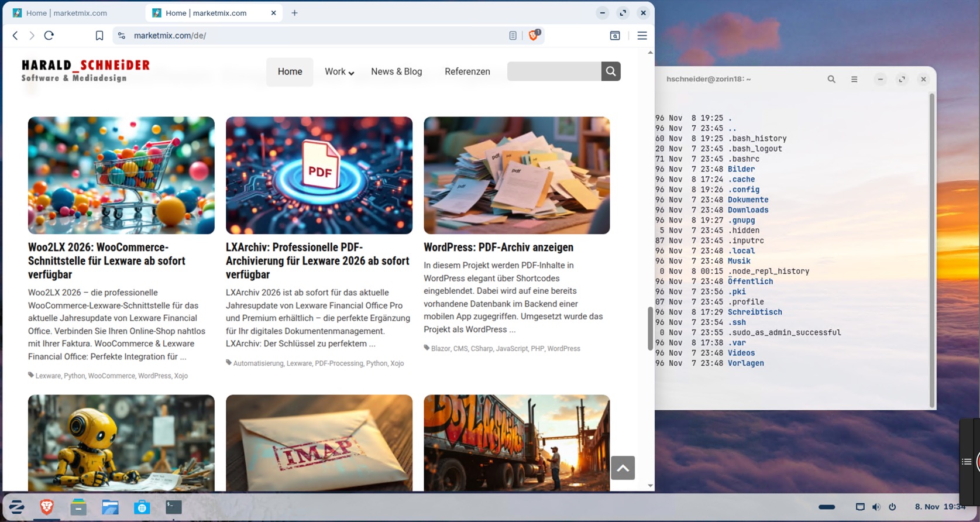Open the Referenzen menu item

[467, 71]
